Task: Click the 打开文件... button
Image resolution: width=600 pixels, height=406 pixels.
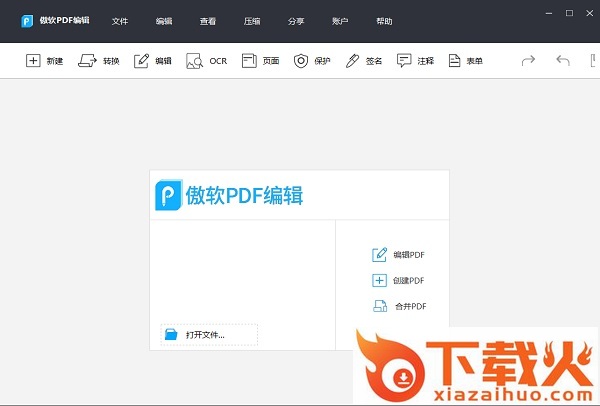Action: click(209, 335)
